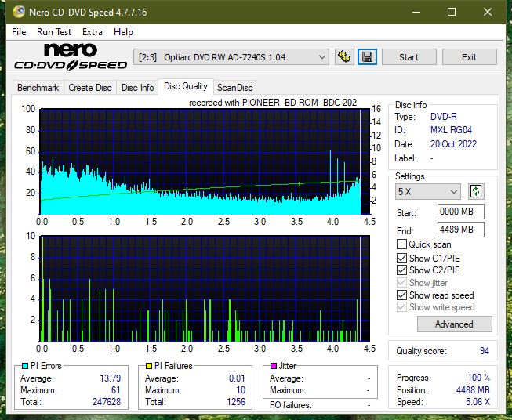Toggle the Show jitter checkbox
Screen dimensions: 512x420
[x=401, y=283]
